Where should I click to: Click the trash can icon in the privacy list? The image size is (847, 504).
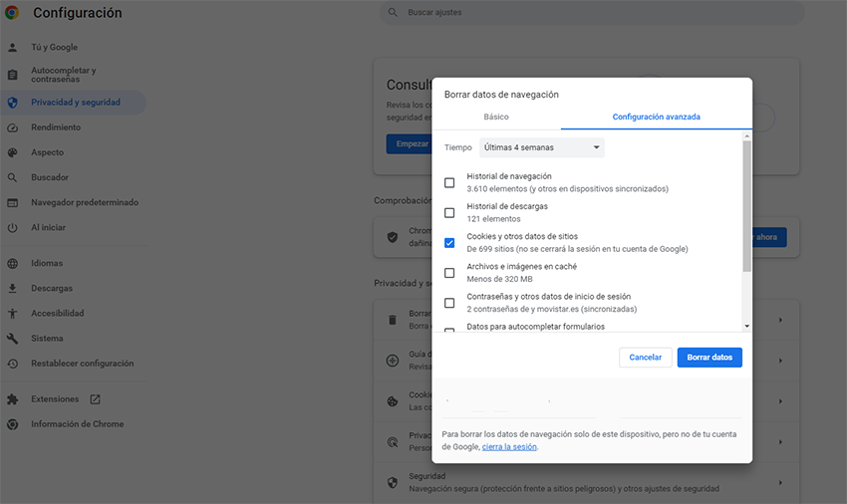[393, 320]
